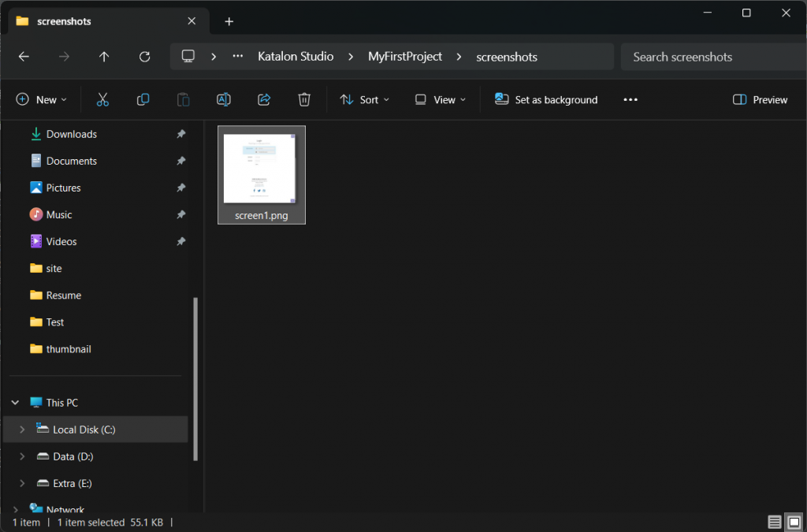Click Set as background button
The height and width of the screenshot is (532, 807).
coord(546,99)
